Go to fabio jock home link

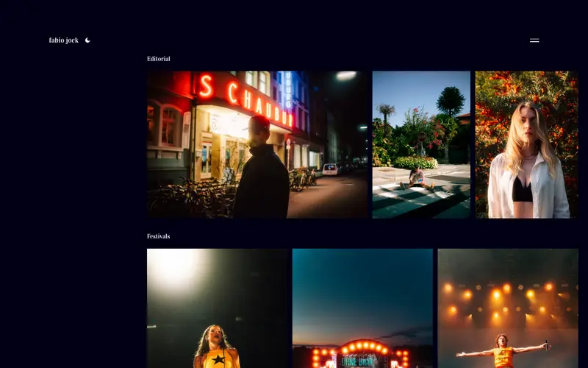pyautogui.click(x=64, y=40)
